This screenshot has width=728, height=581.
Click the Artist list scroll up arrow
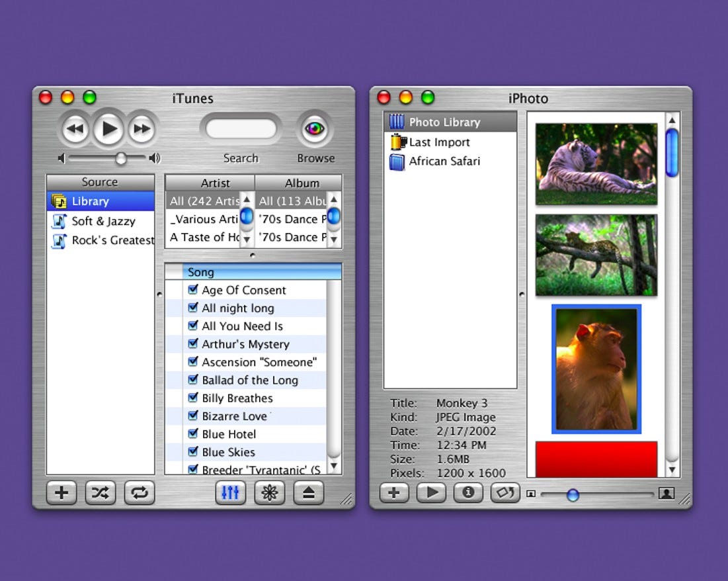(x=247, y=199)
